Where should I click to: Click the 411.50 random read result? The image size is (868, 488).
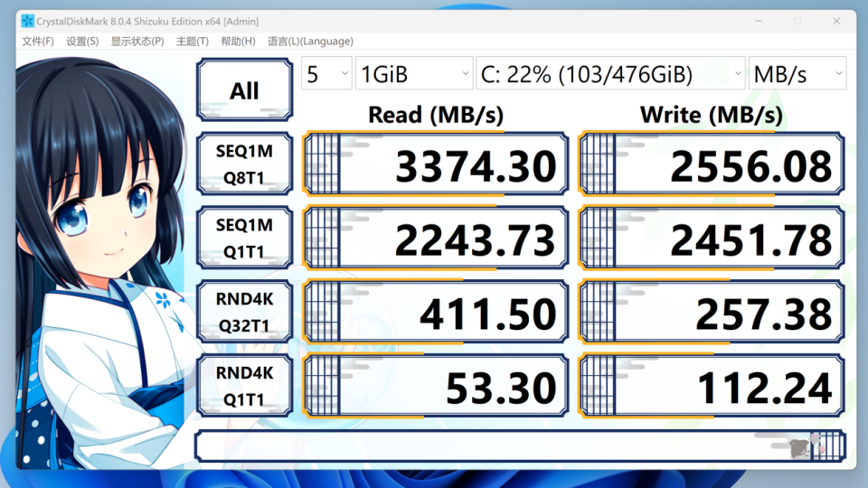(436, 312)
